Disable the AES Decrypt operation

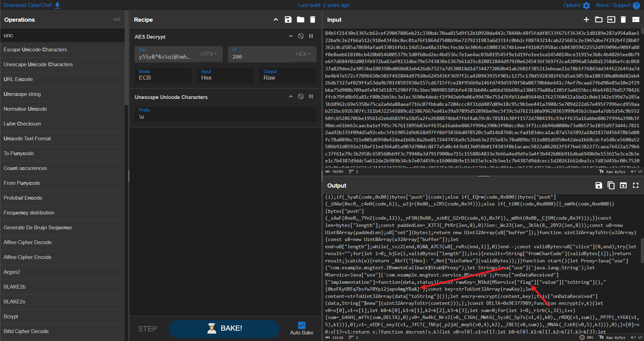pyautogui.click(x=301, y=36)
